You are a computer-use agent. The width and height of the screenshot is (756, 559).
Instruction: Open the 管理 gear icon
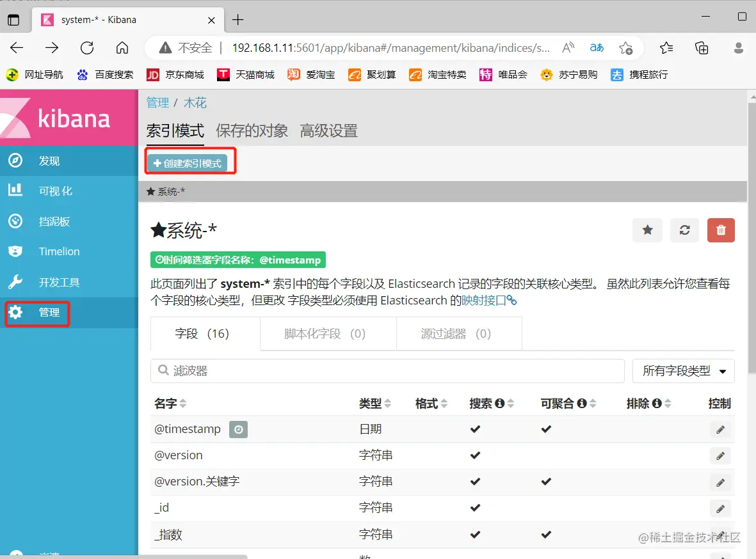point(15,312)
